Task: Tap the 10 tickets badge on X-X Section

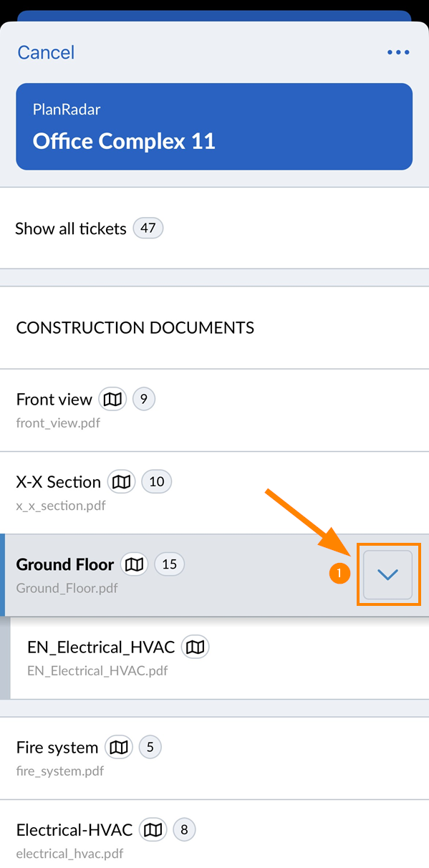Action: click(157, 481)
